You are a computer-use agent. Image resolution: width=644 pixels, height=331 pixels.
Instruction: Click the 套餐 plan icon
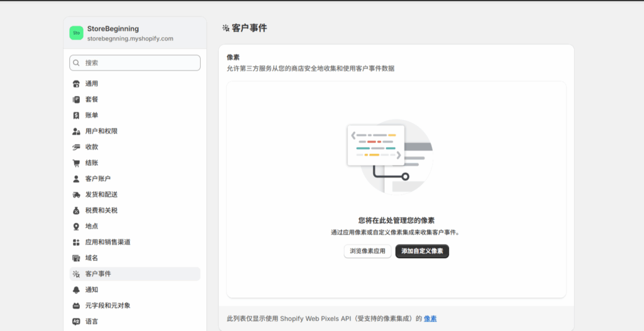pyautogui.click(x=76, y=99)
